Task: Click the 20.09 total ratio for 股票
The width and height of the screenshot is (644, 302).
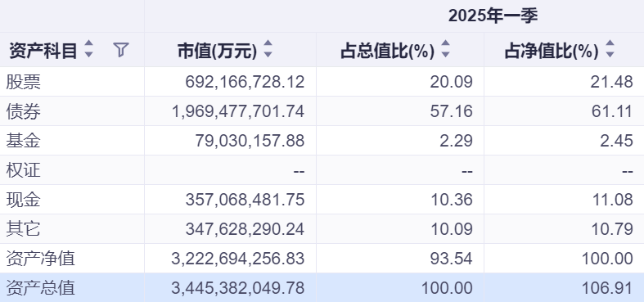Action: [452, 82]
